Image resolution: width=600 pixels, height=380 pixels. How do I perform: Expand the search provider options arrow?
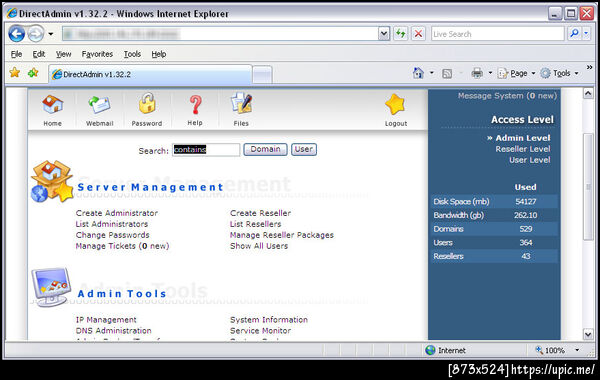(586, 34)
